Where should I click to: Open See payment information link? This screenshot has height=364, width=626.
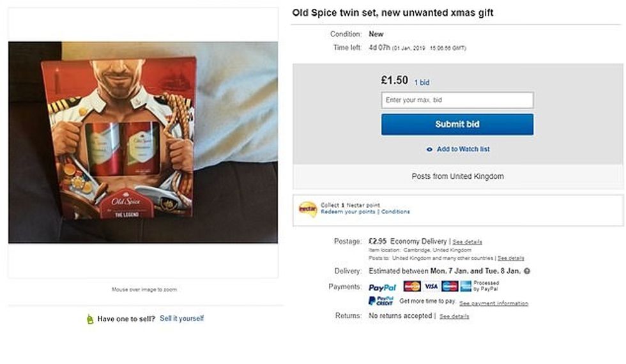(x=493, y=303)
